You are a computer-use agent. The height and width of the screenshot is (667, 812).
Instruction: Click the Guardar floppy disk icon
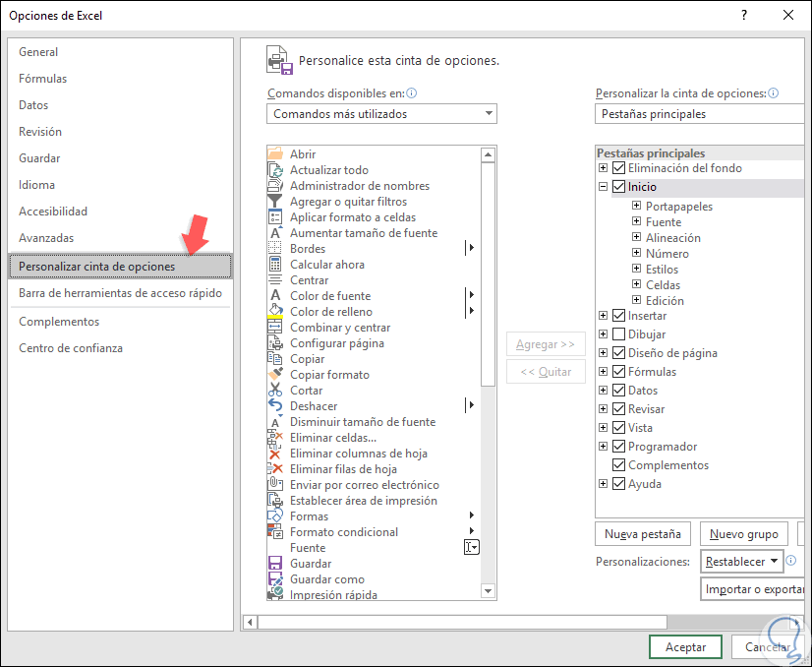click(275, 563)
